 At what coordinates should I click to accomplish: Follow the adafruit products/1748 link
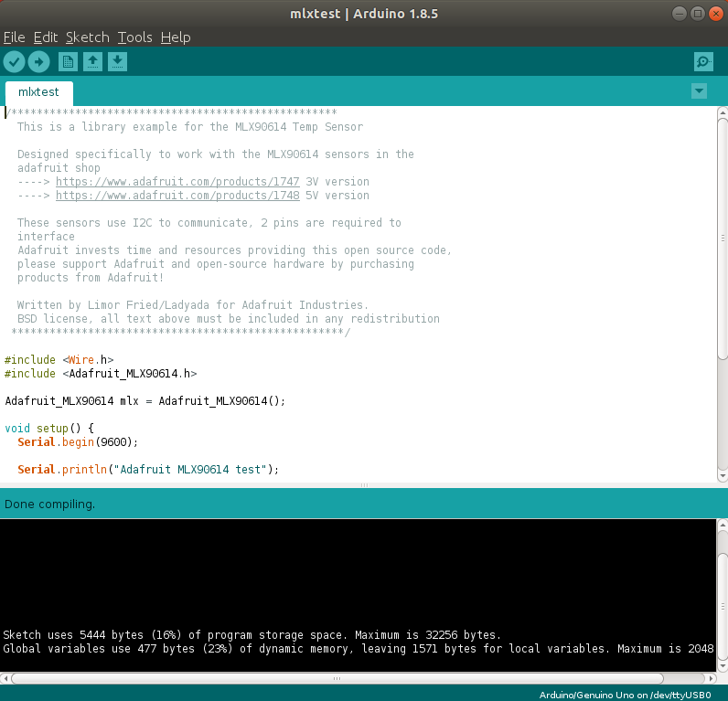177,196
